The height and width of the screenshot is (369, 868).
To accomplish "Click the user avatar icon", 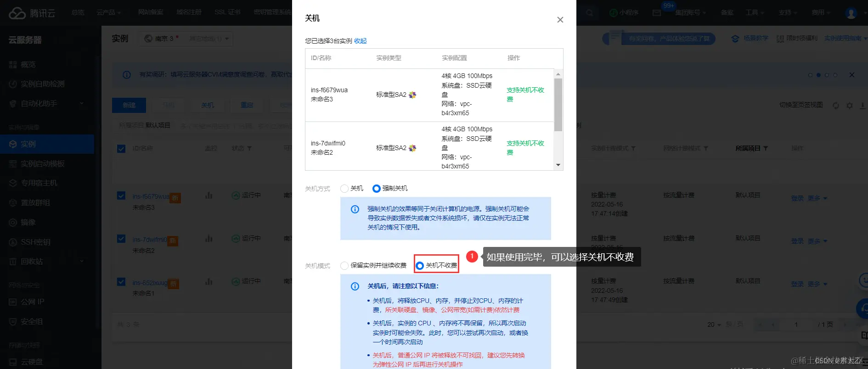I will [x=851, y=13].
